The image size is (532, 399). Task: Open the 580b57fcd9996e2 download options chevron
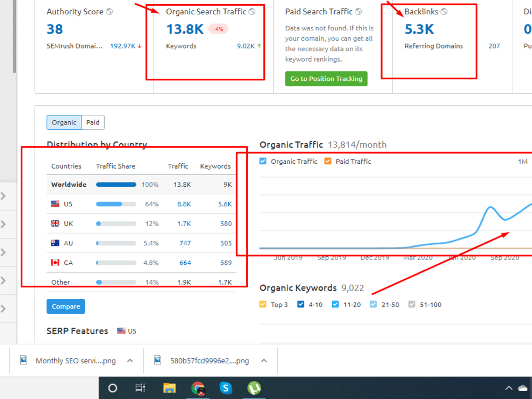[264, 361]
